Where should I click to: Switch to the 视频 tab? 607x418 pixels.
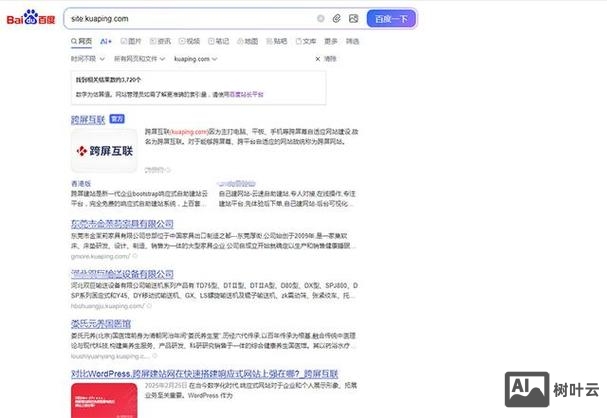[189, 41]
